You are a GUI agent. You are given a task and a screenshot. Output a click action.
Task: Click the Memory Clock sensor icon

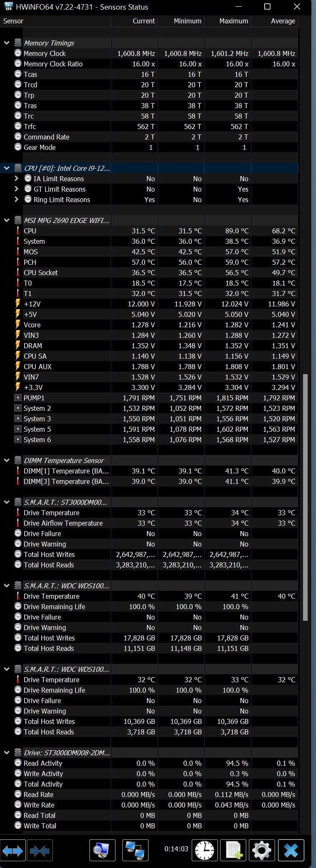(x=18, y=53)
